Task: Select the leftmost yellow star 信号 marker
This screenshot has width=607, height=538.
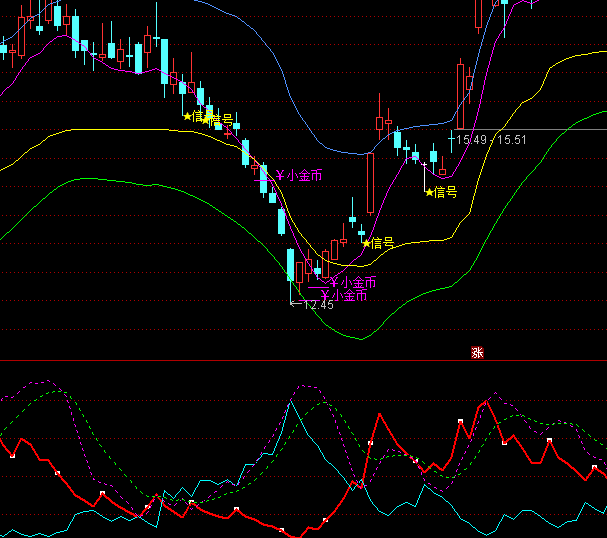Action: [x=194, y=116]
